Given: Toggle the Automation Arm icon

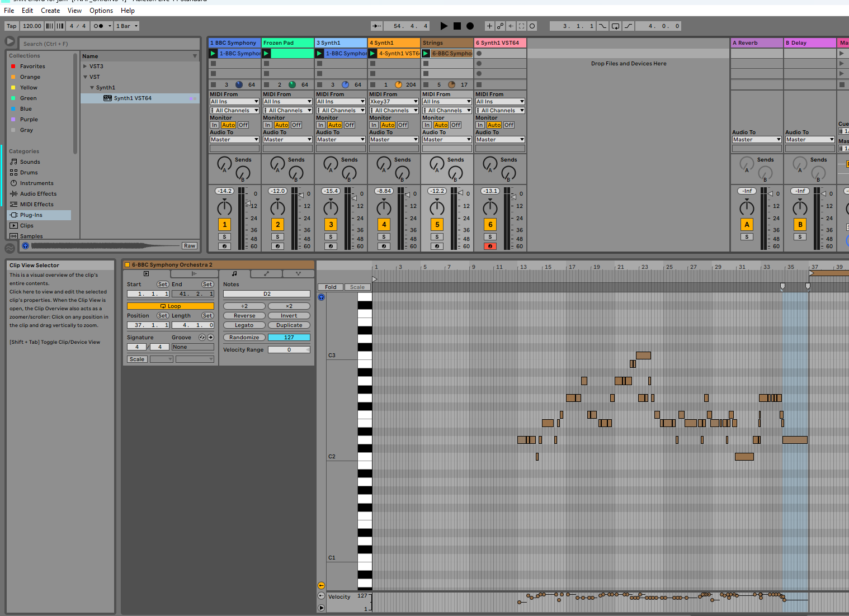Looking at the screenshot, I should [500, 26].
